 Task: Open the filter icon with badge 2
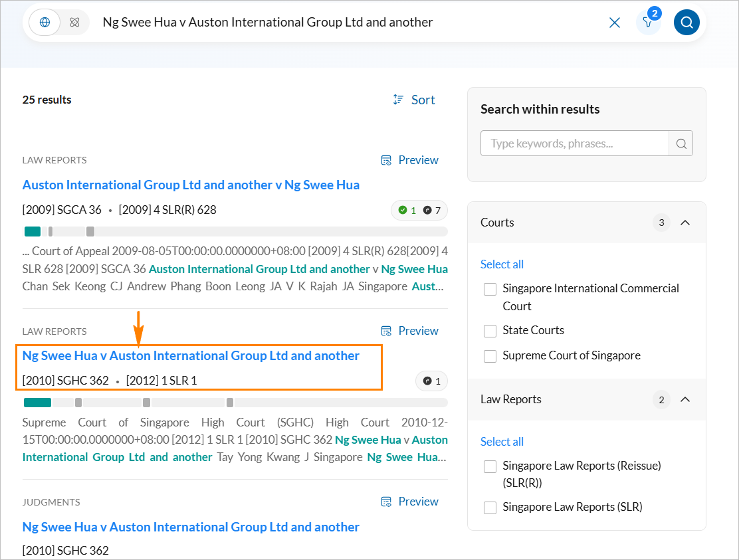coord(648,23)
